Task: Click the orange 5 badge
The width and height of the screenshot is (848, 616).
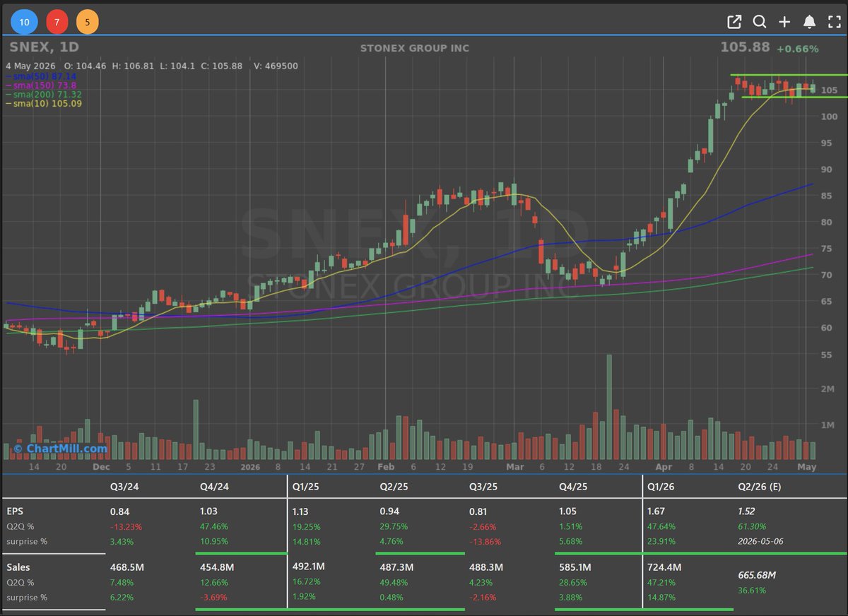Action: [x=87, y=22]
